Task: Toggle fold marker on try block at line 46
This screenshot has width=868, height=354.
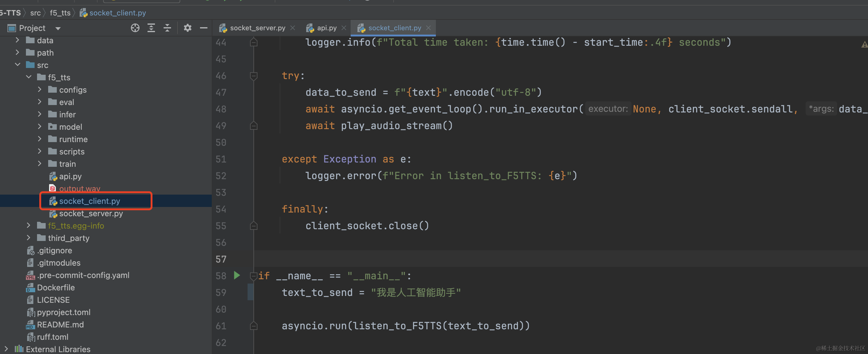Action: click(x=254, y=76)
